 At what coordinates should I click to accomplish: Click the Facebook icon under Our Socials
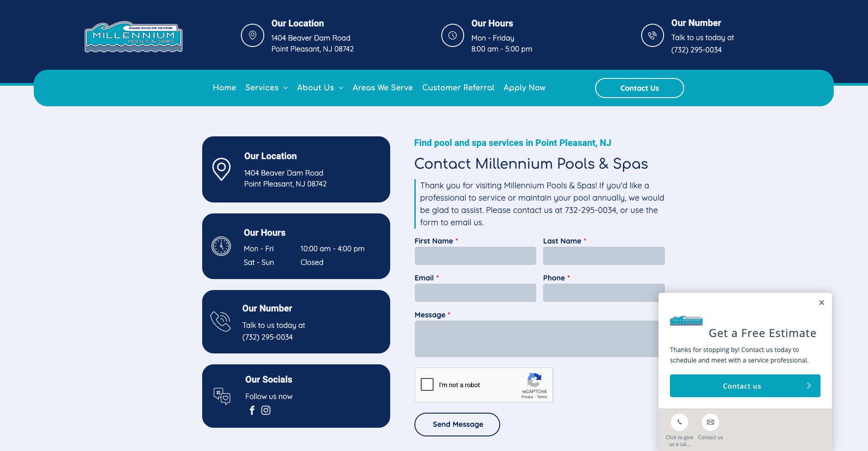tap(252, 410)
